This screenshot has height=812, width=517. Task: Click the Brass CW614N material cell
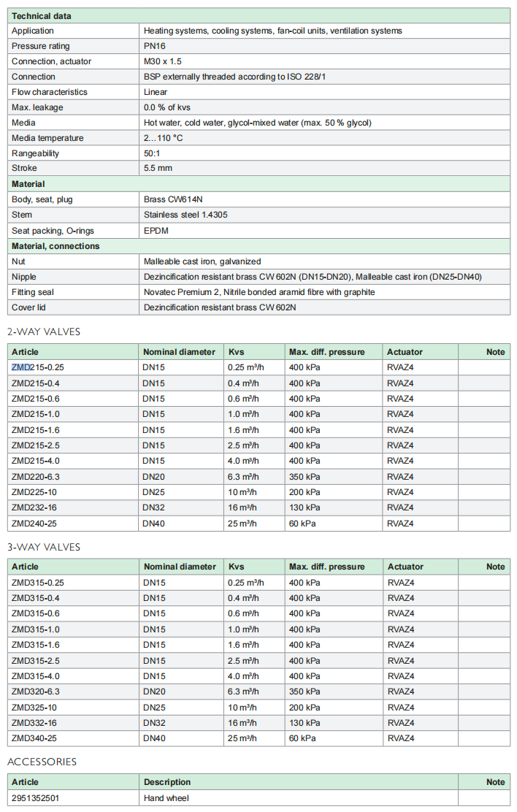point(175,199)
